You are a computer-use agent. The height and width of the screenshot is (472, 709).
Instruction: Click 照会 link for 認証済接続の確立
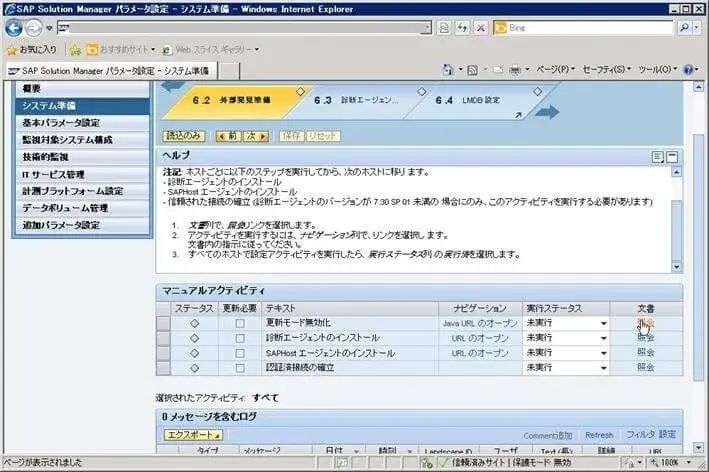pyautogui.click(x=646, y=367)
